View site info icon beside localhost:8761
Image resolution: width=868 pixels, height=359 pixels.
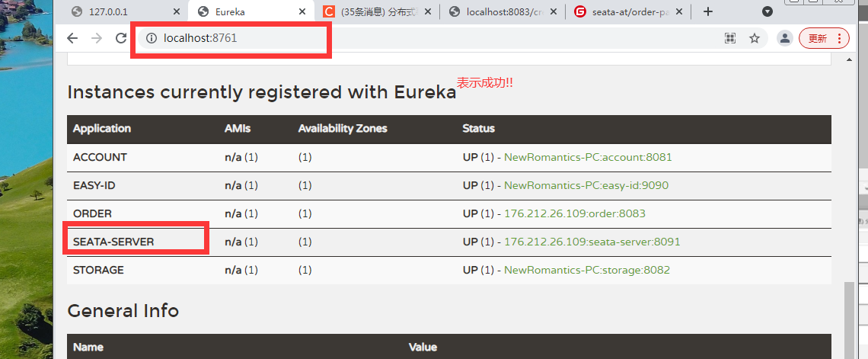click(x=152, y=38)
